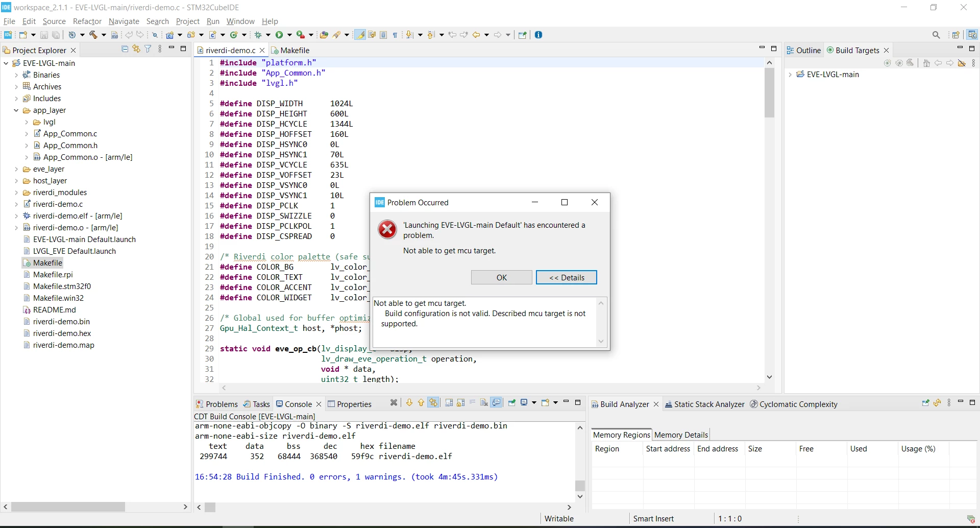This screenshot has height=528, width=980.
Task: Click the Debug bug icon in toolbar
Action: point(259,35)
